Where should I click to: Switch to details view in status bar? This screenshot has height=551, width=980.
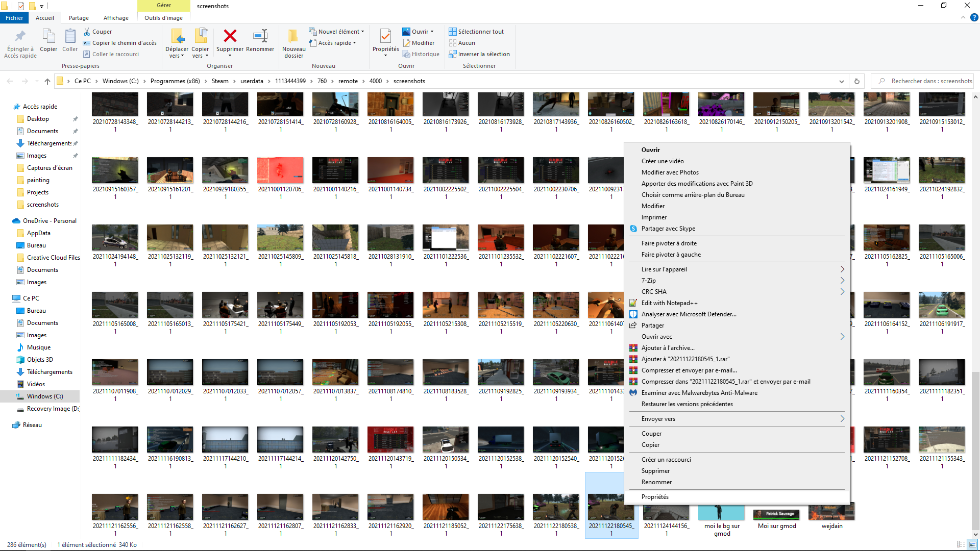[961, 544]
